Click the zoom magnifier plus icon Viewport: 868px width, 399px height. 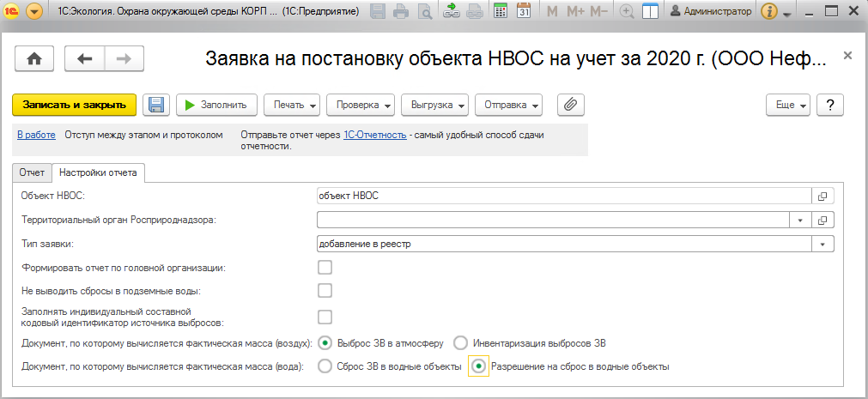tap(627, 10)
